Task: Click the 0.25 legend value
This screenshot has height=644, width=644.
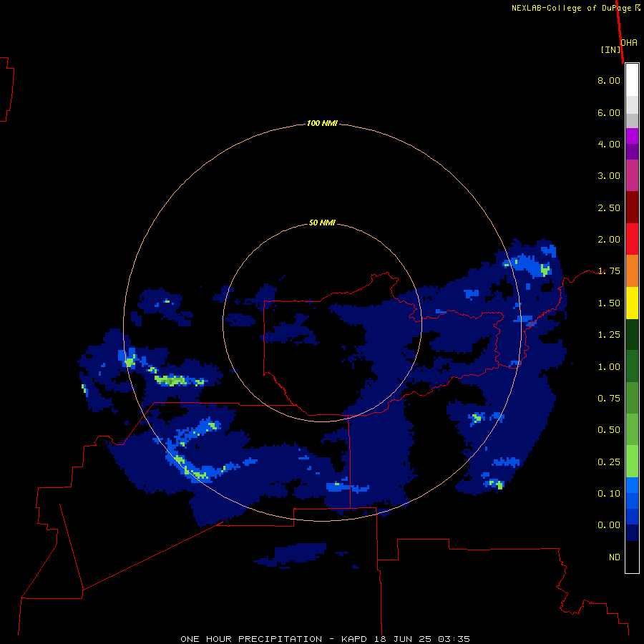Action: pos(609,462)
